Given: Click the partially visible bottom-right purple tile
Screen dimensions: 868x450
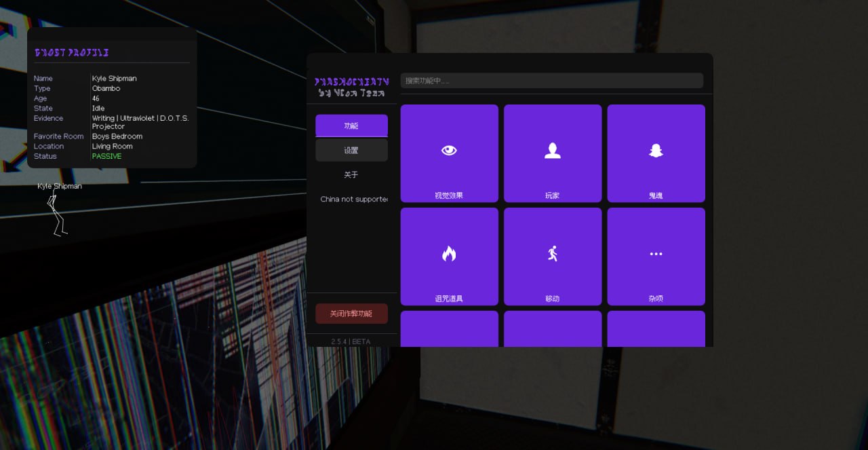Looking at the screenshot, I should tap(656, 329).
